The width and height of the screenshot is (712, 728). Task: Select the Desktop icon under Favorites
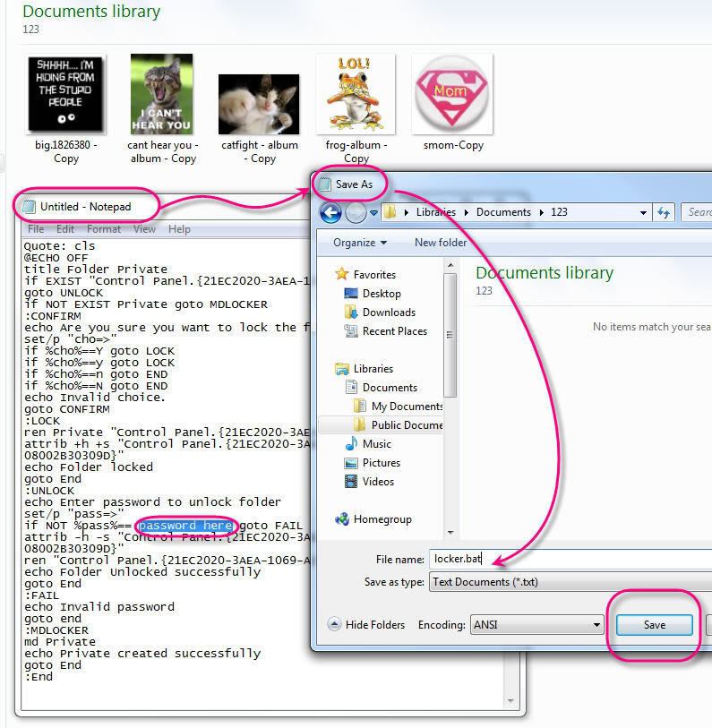(x=351, y=294)
